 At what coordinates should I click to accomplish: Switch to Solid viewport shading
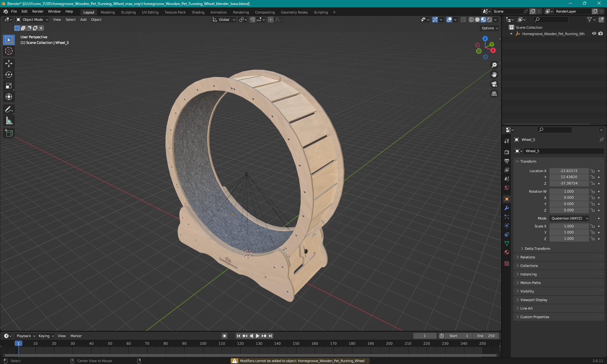point(477,20)
